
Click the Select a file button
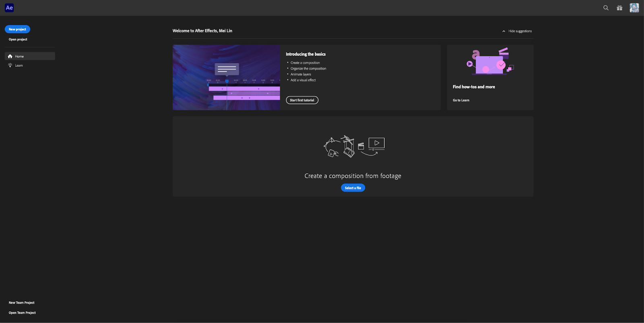(353, 188)
